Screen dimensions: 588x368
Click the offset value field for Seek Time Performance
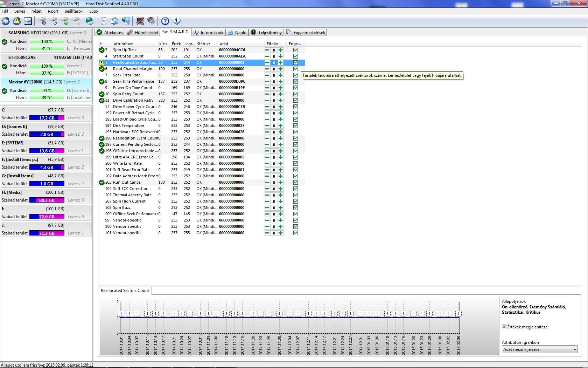coord(274,82)
